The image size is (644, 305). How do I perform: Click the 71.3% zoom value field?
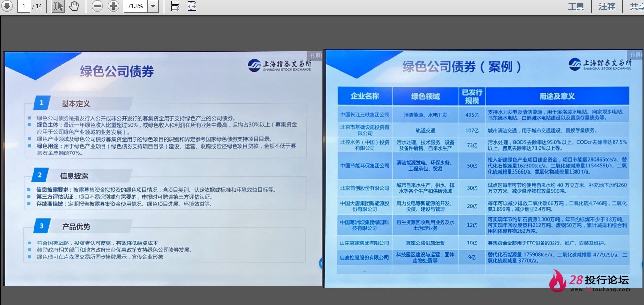(136, 6)
